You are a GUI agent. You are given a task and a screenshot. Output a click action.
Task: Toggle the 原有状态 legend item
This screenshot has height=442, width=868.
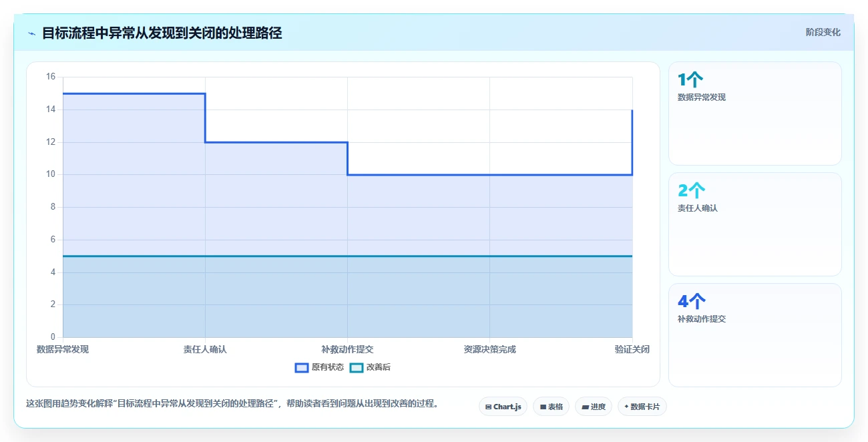coord(319,367)
